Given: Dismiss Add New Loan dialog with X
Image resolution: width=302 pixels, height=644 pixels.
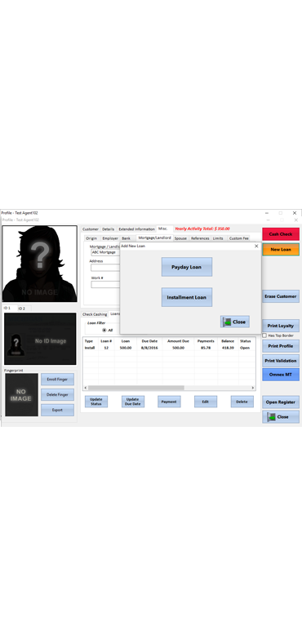Looking at the screenshot, I should [256, 246].
